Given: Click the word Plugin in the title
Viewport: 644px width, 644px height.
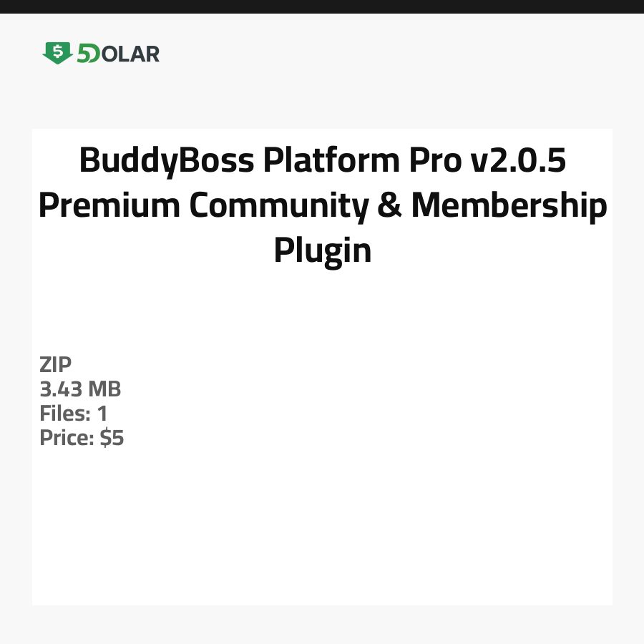Looking at the screenshot, I should coord(322,250).
